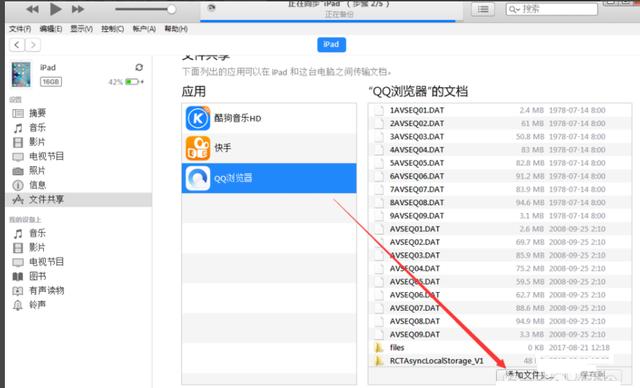
Task: Select the QQ浏览器 app row label
Action: (x=233, y=178)
